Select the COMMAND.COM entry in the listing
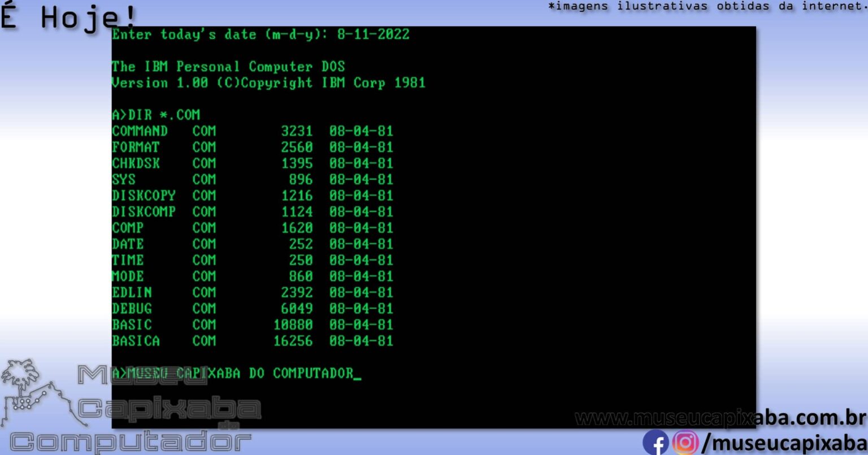 pyautogui.click(x=164, y=131)
